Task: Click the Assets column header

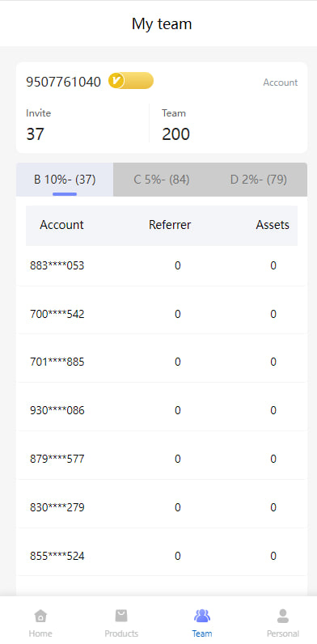Action: pos(273,225)
